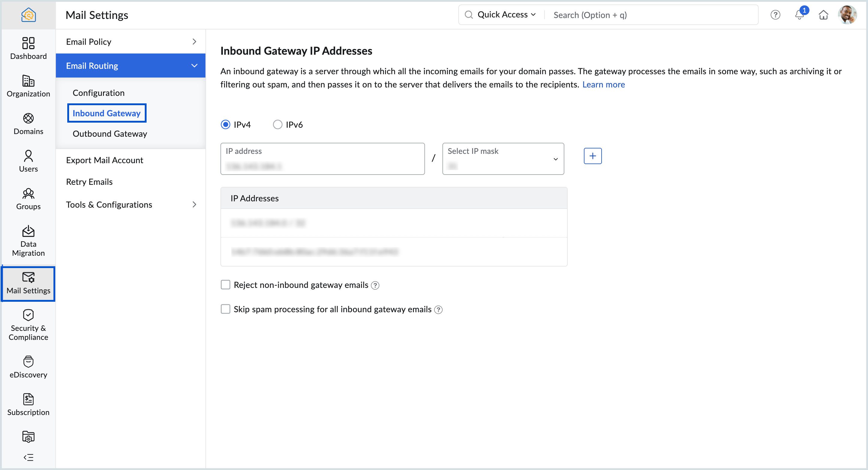Open the help question mark icon
Image resolution: width=868 pixels, height=470 pixels.
[x=775, y=15]
